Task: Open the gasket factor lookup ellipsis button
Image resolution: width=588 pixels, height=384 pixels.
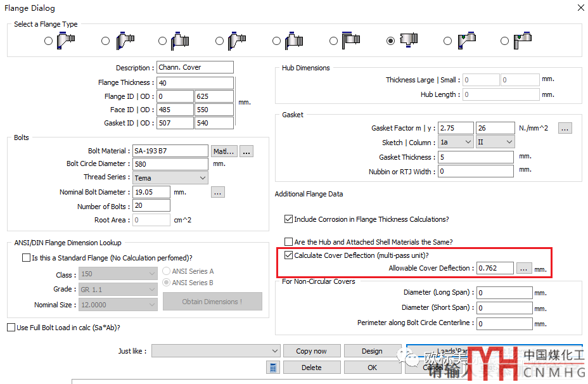Action: (565, 128)
